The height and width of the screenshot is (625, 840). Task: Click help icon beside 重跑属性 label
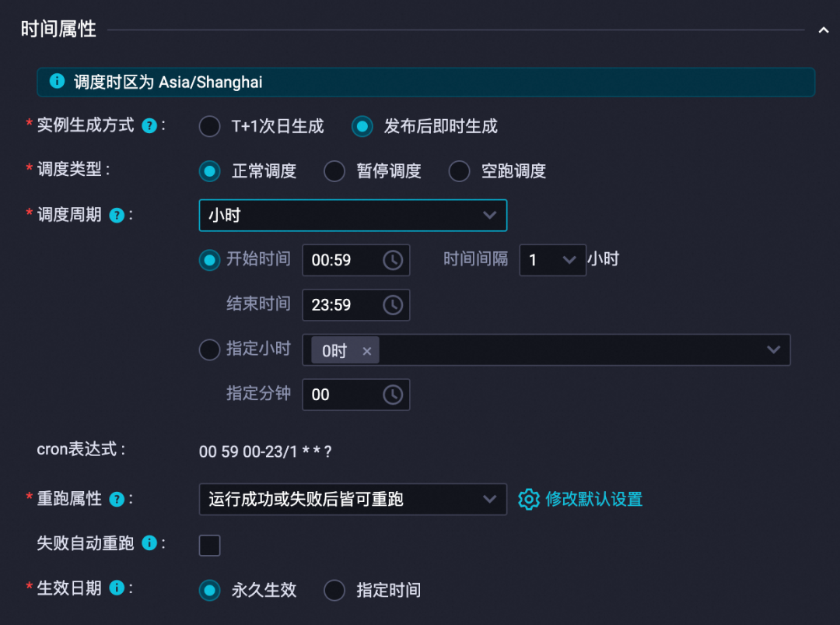[x=116, y=500]
